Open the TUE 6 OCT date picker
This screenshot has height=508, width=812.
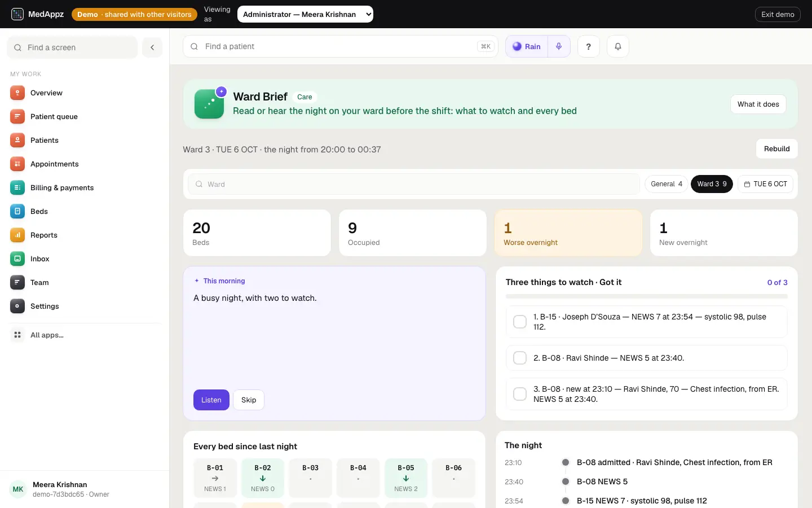[x=765, y=184]
